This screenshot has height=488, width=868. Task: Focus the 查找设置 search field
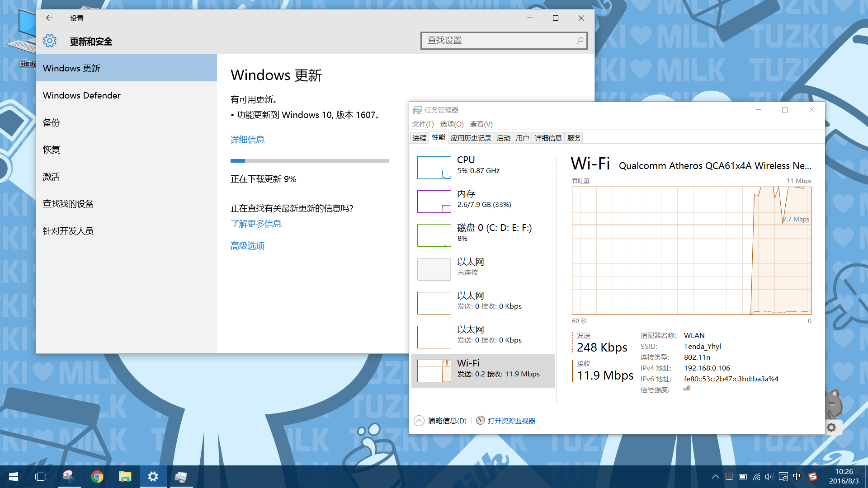pos(504,41)
